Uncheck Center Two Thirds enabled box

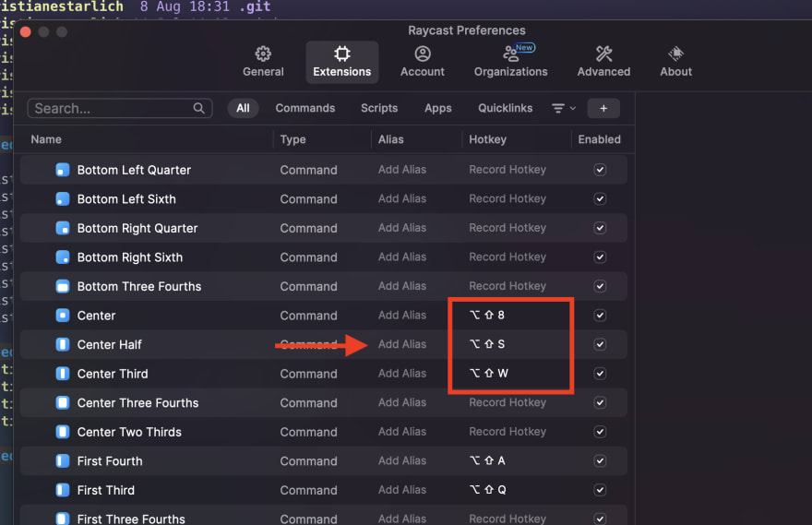coord(600,432)
